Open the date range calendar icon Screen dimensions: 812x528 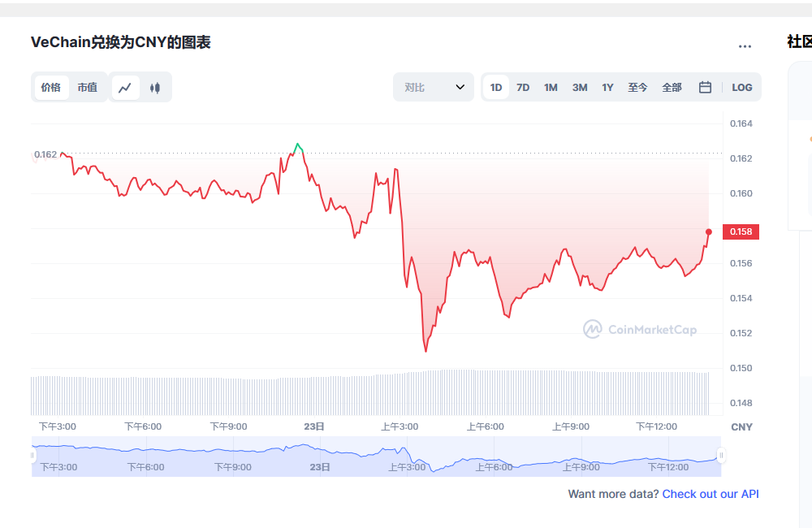coord(705,87)
